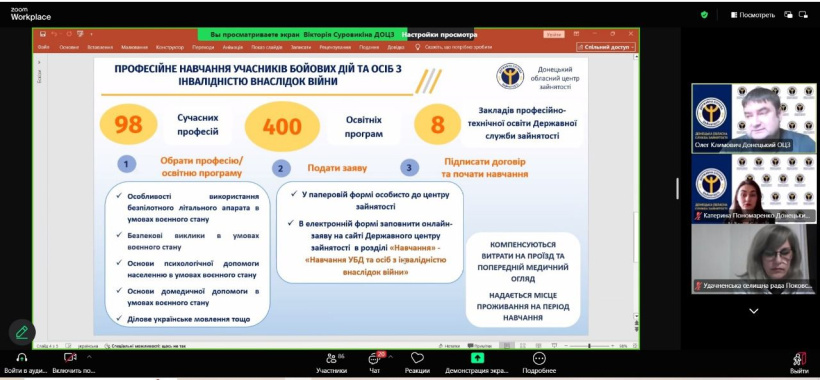
Task: Open the Чат chat panel
Action: 374,363
